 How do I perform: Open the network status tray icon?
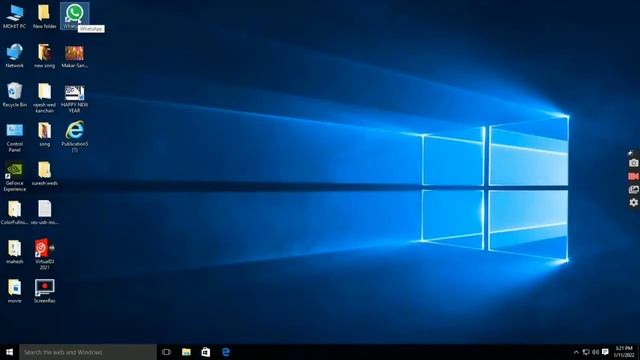point(586,352)
